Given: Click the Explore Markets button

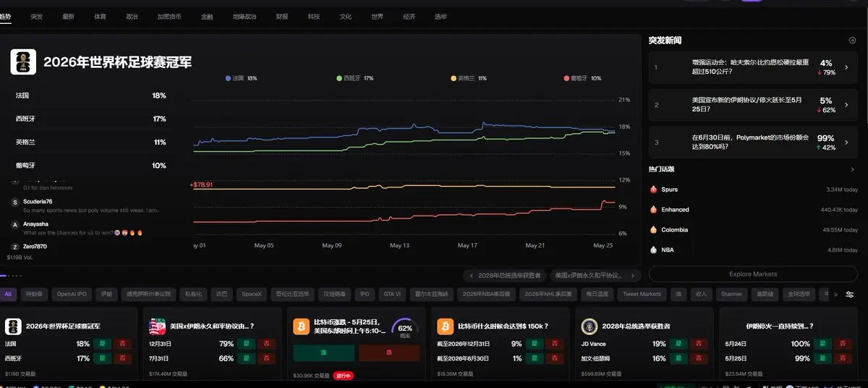Looking at the screenshot, I should [x=753, y=274].
